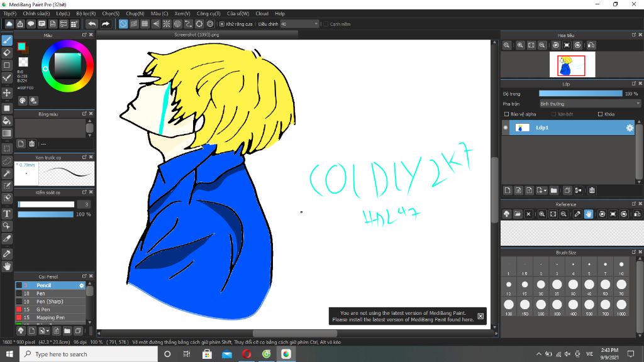Open the cloud icon in top toolbar
644x362 pixels.
[9, 25]
